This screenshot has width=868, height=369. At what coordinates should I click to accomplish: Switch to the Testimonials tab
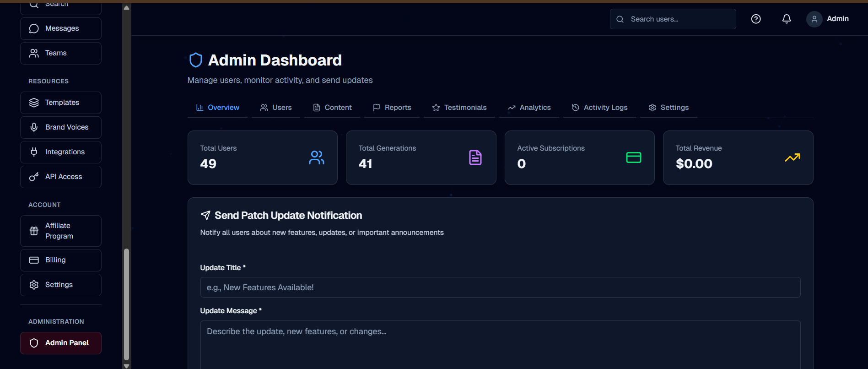459,108
